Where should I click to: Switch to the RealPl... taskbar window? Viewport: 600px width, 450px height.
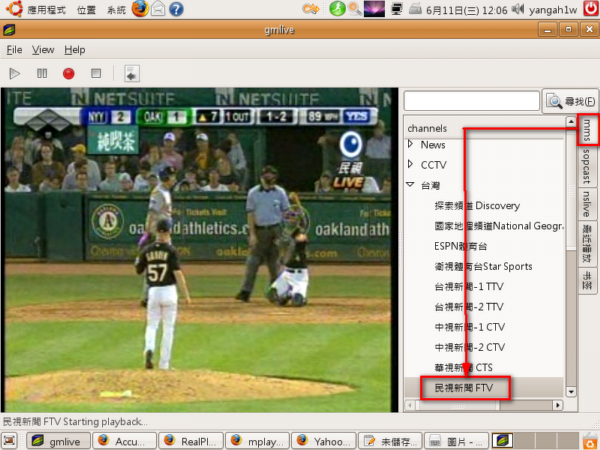click(191, 441)
